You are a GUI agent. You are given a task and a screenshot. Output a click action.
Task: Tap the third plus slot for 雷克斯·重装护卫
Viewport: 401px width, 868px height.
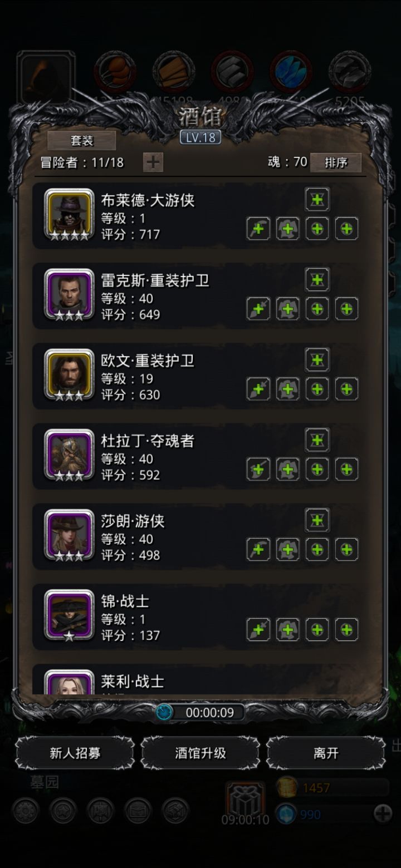[x=317, y=309]
